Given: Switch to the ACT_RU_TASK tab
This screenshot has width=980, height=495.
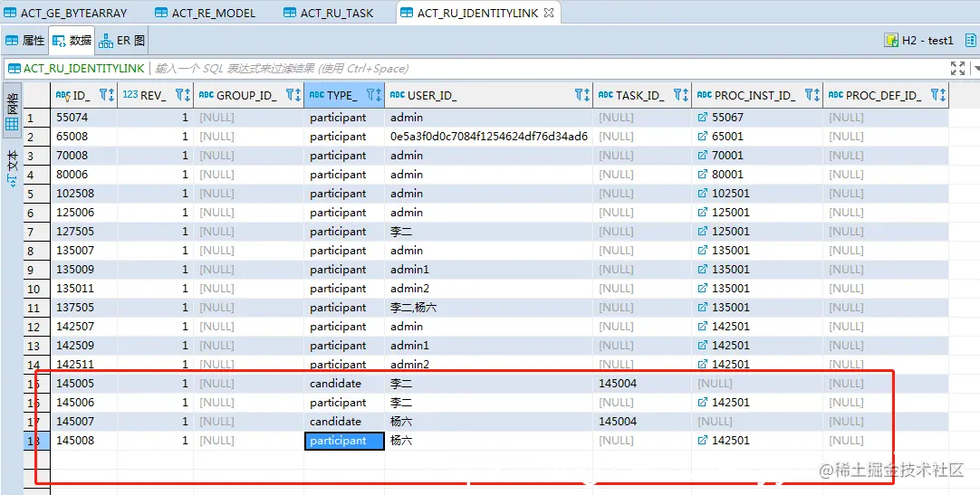Looking at the screenshot, I should click(x=328, y=13).
